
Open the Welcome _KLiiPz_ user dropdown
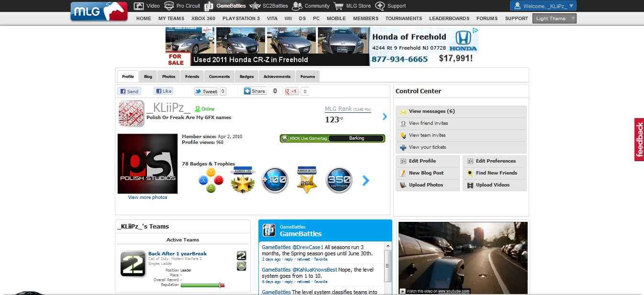point(543,6)
